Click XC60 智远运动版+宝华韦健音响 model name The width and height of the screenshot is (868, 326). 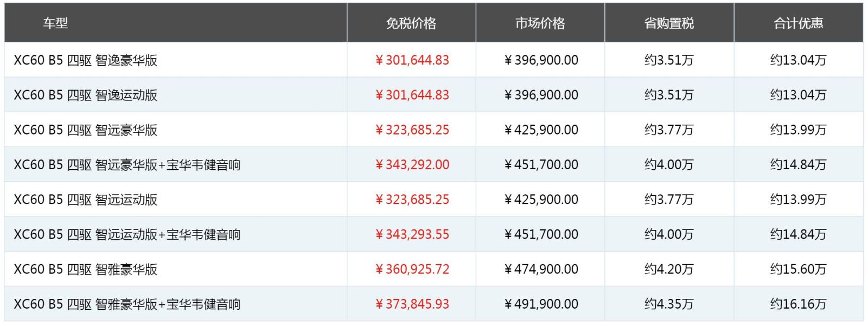coord(127,234)
